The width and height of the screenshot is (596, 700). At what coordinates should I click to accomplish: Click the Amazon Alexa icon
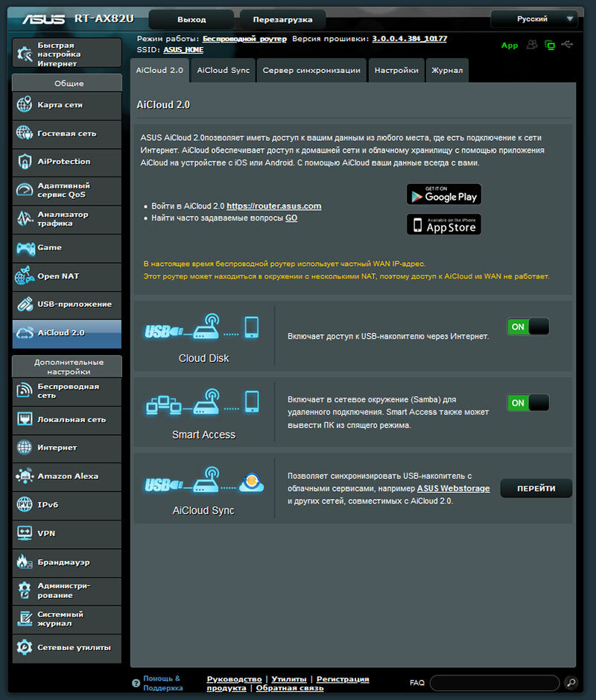click(25, 476)
